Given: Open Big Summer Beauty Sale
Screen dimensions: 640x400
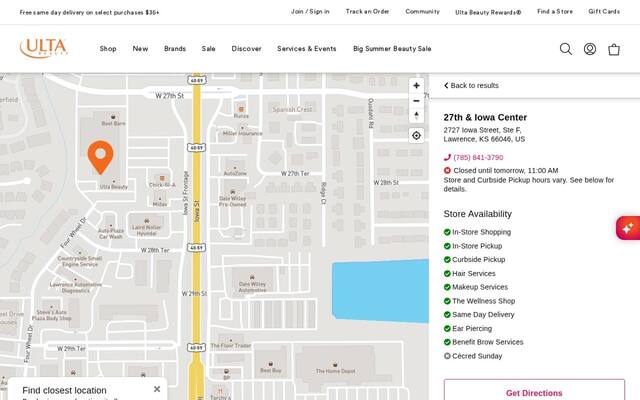Looking at the screenshot, I should pyautogui.click(x=392, y=49).
